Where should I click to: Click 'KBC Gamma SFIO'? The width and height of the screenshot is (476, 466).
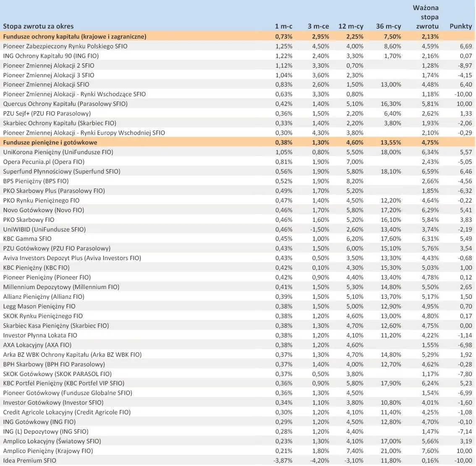point(27,239)
